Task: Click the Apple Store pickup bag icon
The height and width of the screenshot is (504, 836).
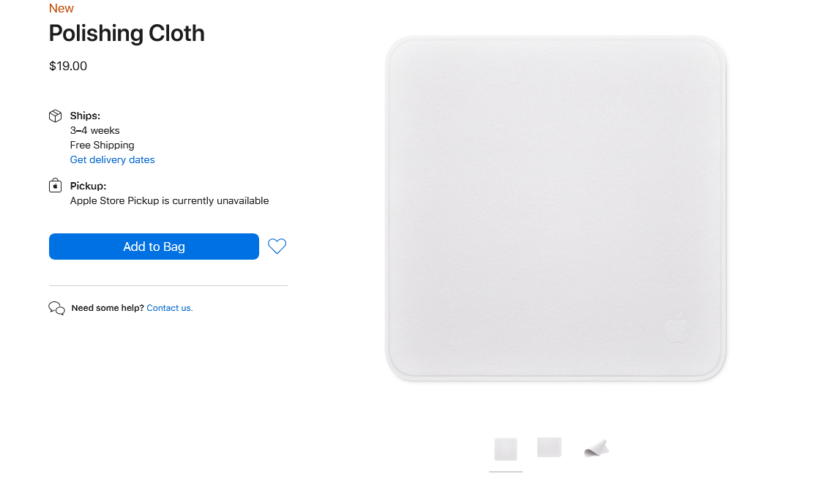Action: (x=56, y=185)
